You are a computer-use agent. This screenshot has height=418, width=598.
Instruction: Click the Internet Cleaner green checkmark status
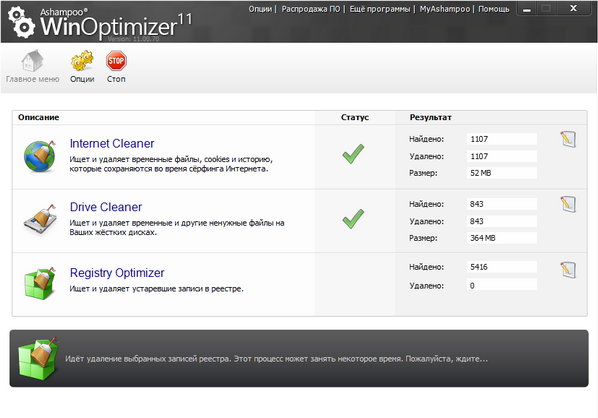tap(353, 154)
